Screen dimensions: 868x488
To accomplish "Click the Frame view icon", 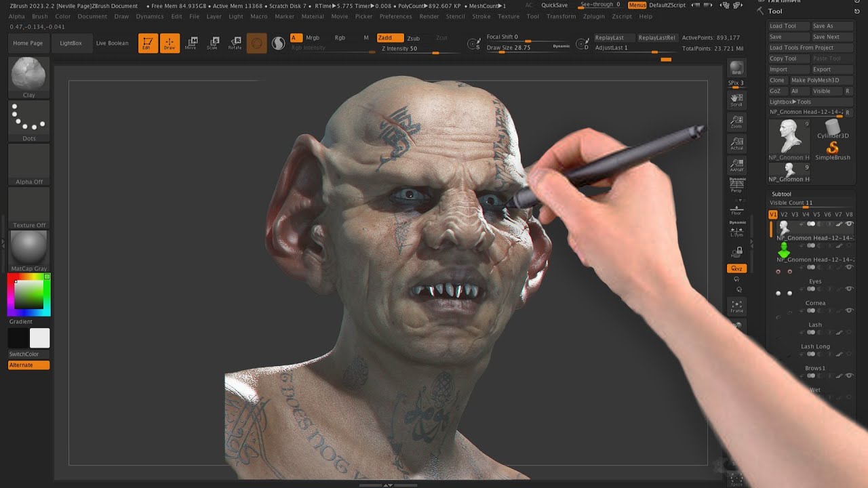I will coord(736,306).
